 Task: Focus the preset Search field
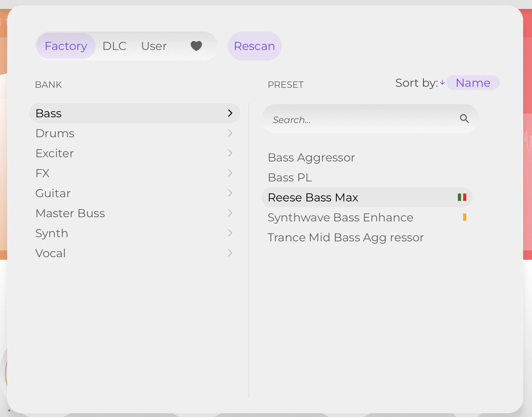coord(370,119)
